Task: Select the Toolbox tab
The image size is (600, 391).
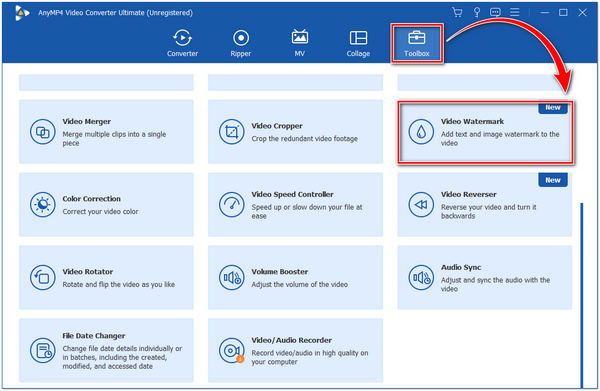Action: pyautogui.click(x=417, y=44)
